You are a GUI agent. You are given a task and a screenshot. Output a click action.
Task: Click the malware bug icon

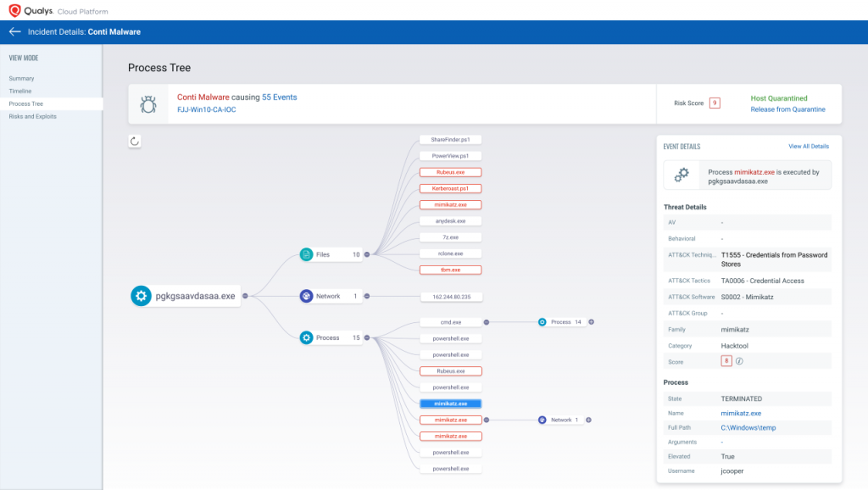point(147,104)
